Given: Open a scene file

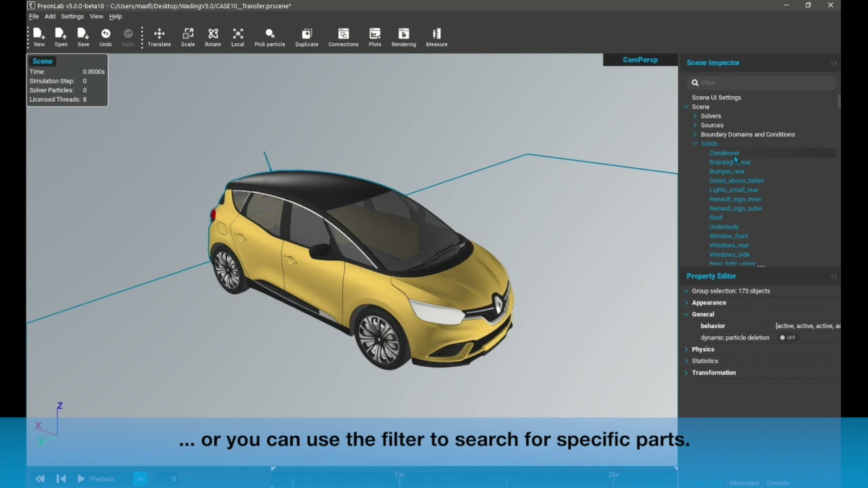Looking at the screenshot, I should point(61,37).
